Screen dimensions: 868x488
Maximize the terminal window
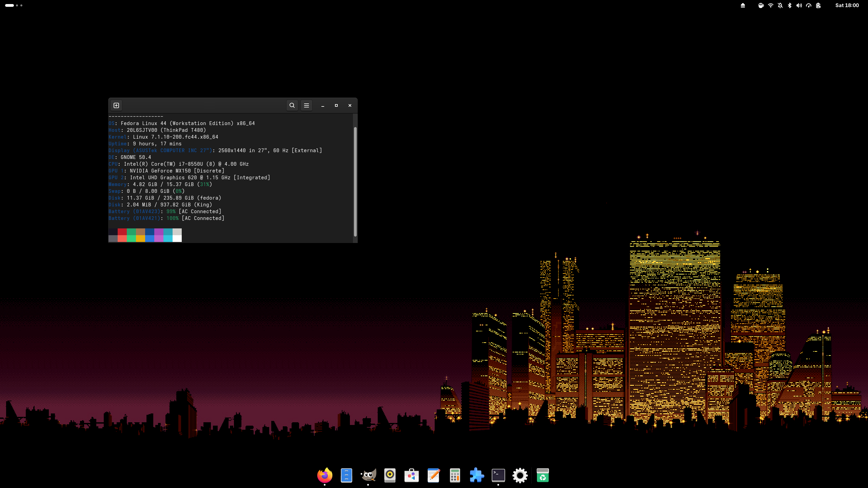pos(336,105)
